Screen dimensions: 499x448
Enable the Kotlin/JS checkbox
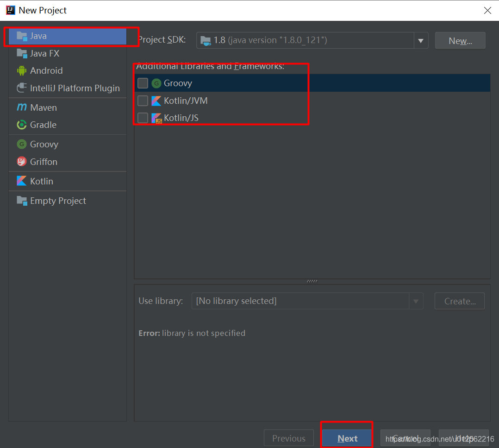[x=143, y=118]
